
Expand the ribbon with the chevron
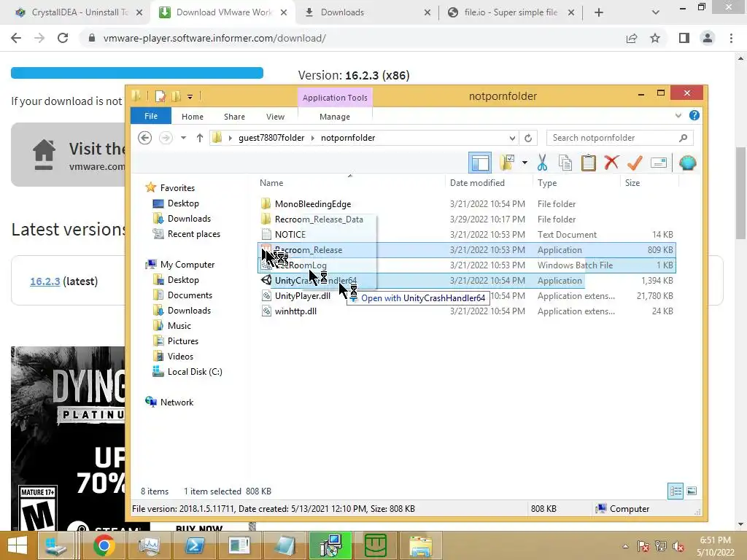678,115
